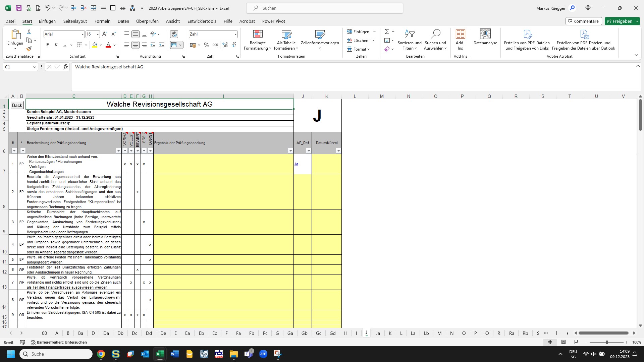The image size is (644, 362).
Task: Select normal view icon in status bar
Action: pyautogui.click(x=550, y=342)
